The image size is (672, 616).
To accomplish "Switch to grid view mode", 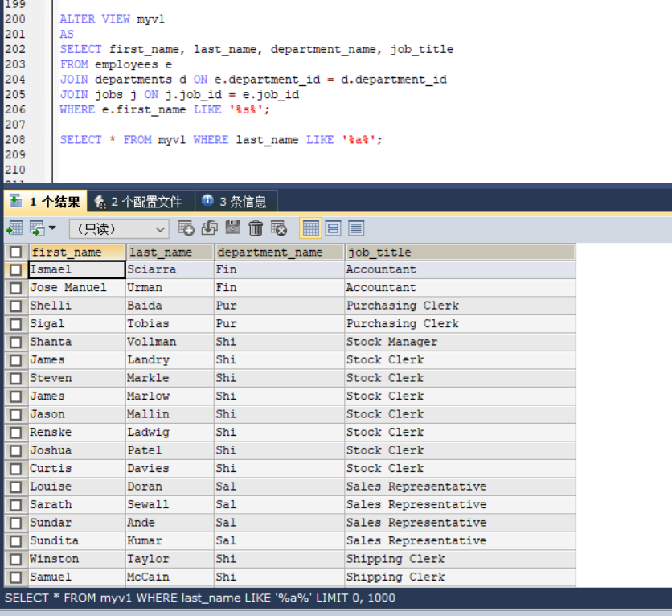I will 311,228.
